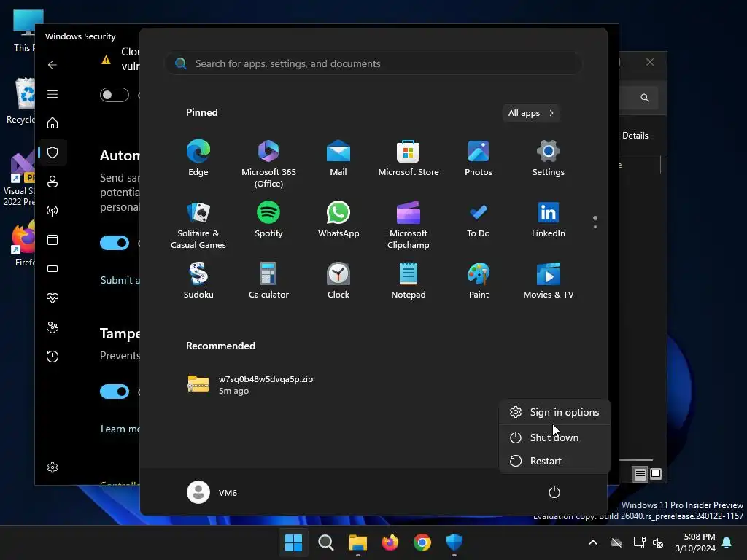
Task: Open Solitaire & Casual Games
Action: pyautogui.click(x=198, y=225)
